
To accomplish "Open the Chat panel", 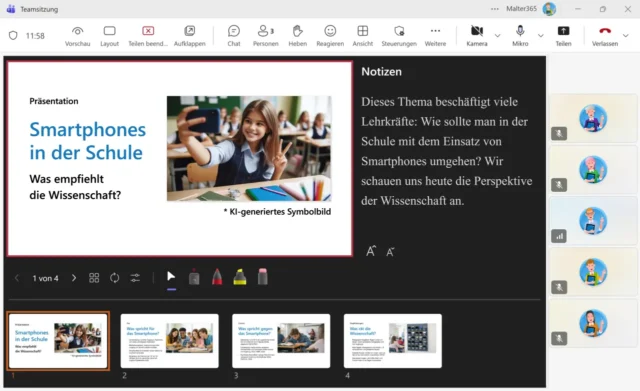I will pos(234,36).
